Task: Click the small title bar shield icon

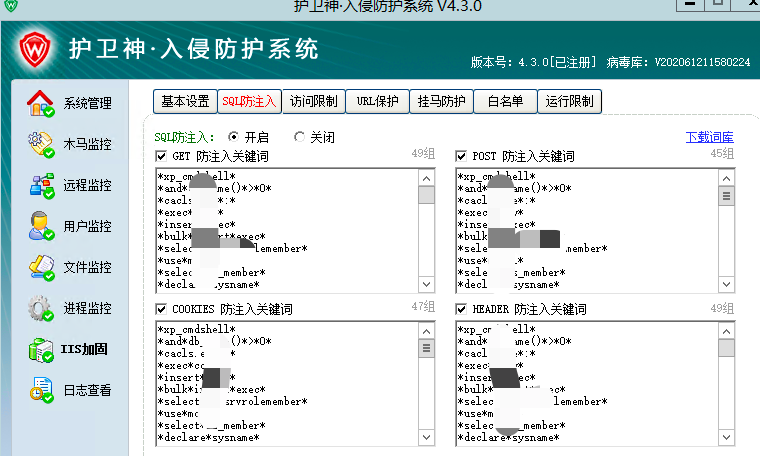Action: pos(11,6)
